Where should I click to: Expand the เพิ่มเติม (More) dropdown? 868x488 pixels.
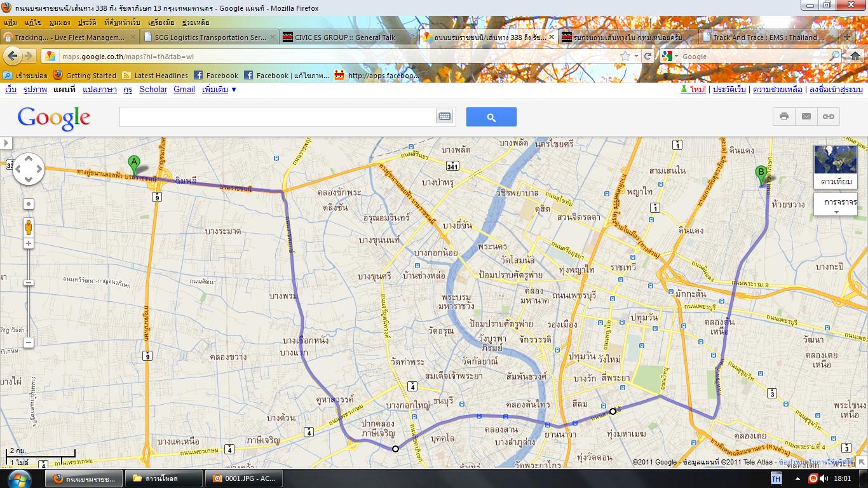(219, 90)
